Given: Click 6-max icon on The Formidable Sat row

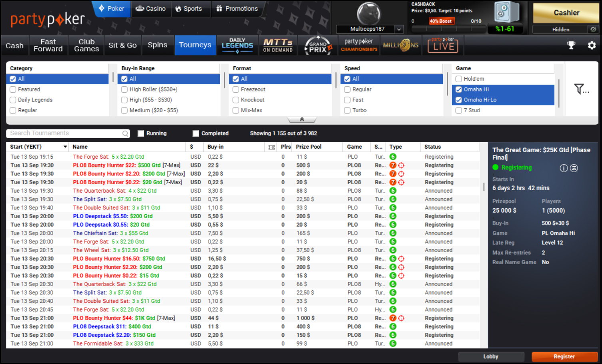Looking at the screenshot, I should 393,344.
